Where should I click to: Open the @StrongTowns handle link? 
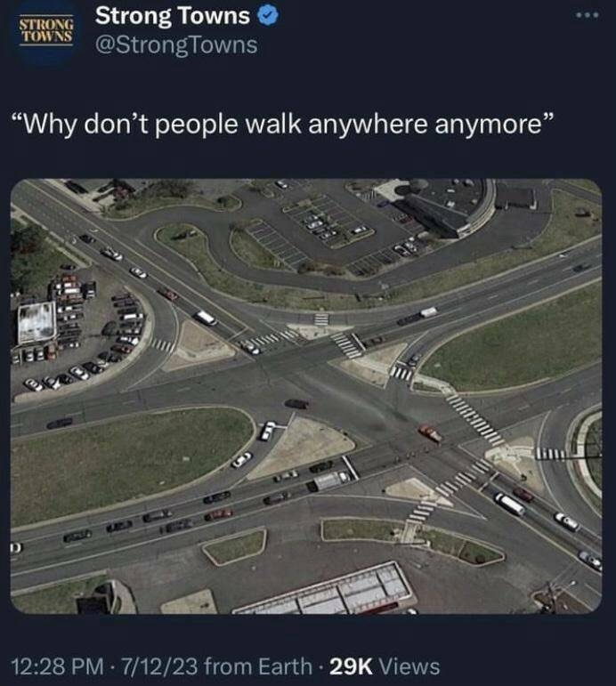coord(176,45)
